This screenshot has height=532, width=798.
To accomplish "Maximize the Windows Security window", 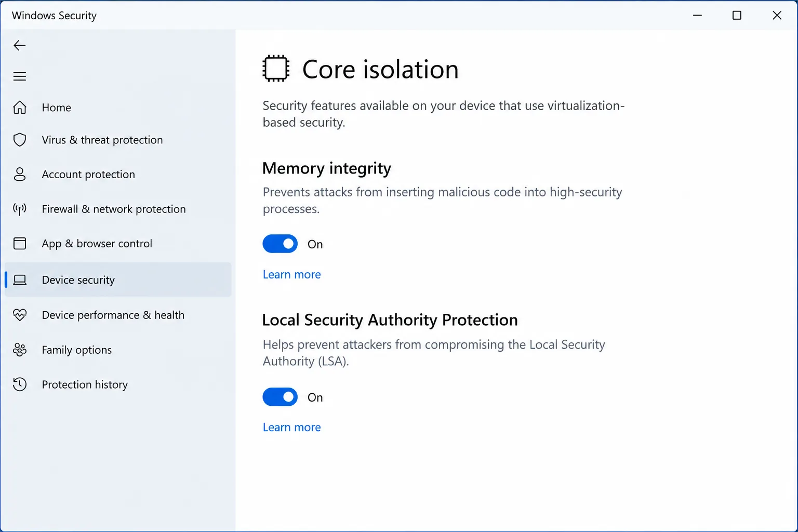I will pyautogui.click(x=737, y=16).
